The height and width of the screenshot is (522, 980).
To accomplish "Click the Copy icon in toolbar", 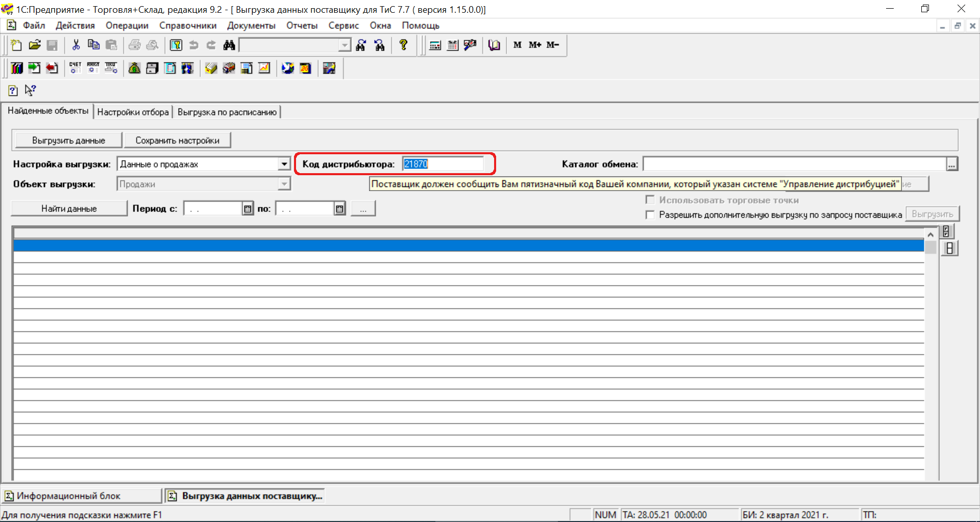I will pos(93,45).
